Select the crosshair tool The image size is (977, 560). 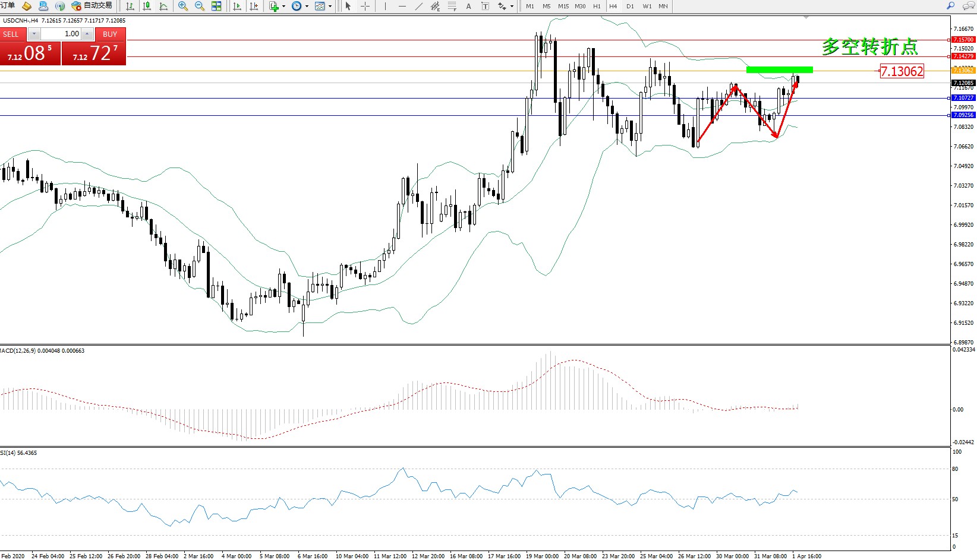click(365, 6)
